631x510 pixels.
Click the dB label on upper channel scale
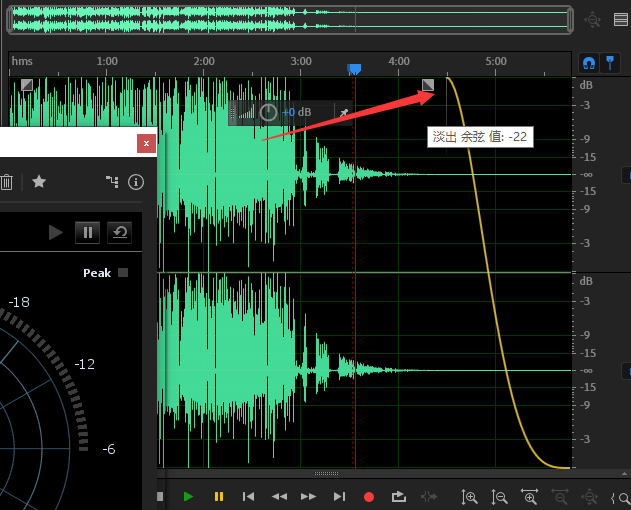586,85
